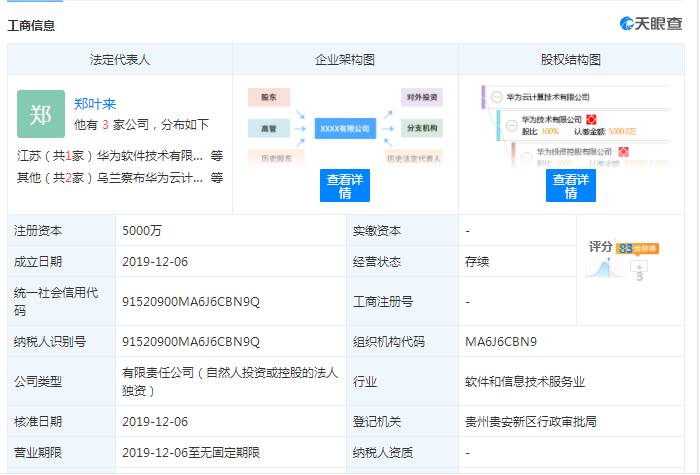Select the 公司类型 value 有限责任公司

pos(230,381)
